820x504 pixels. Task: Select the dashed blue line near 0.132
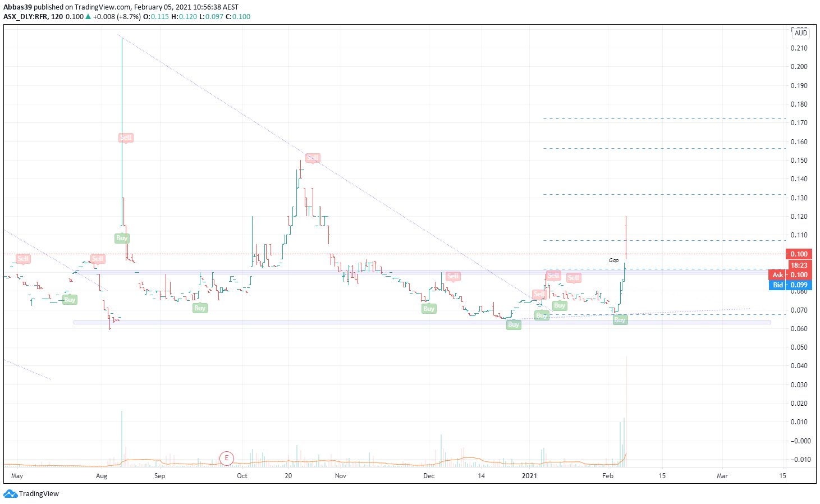[x=665, y=194]
